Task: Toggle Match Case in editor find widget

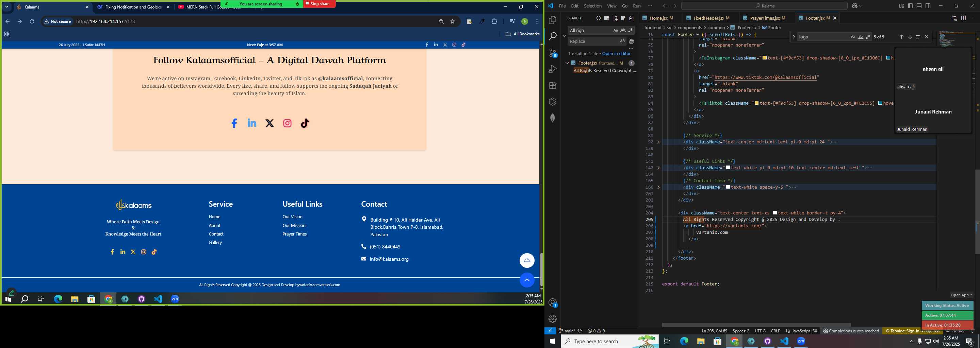Action: coord(853,37)
